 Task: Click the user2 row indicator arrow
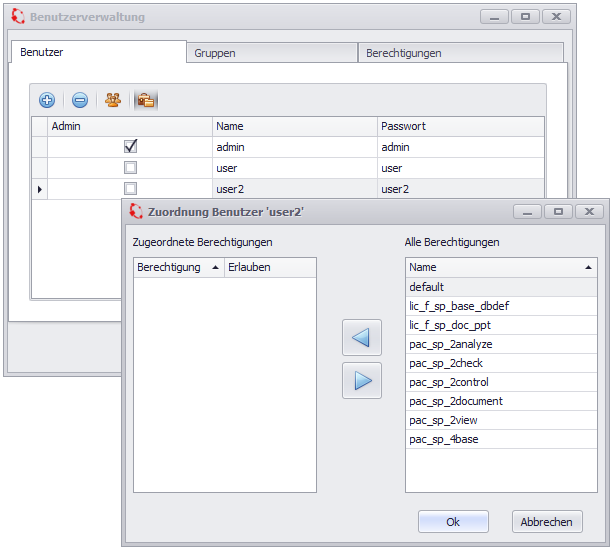tap(39, 189)
